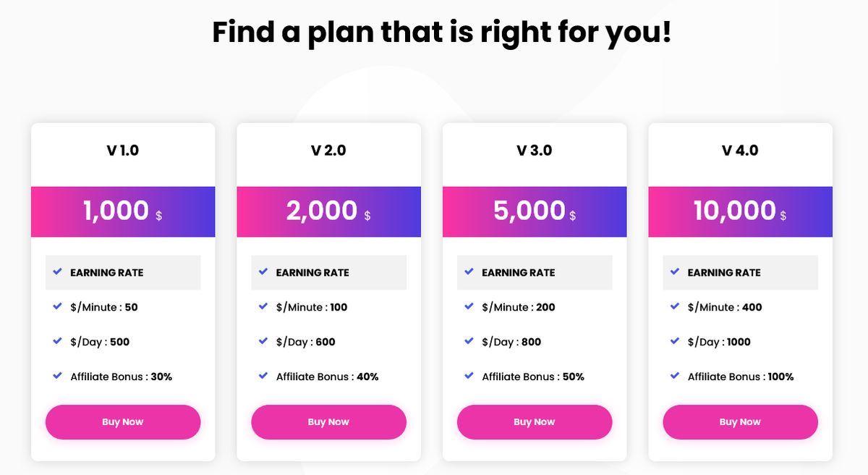Click the checkmark next to $/Minute : 400
The image size is (868, 475).
click(x=675, y=306)
